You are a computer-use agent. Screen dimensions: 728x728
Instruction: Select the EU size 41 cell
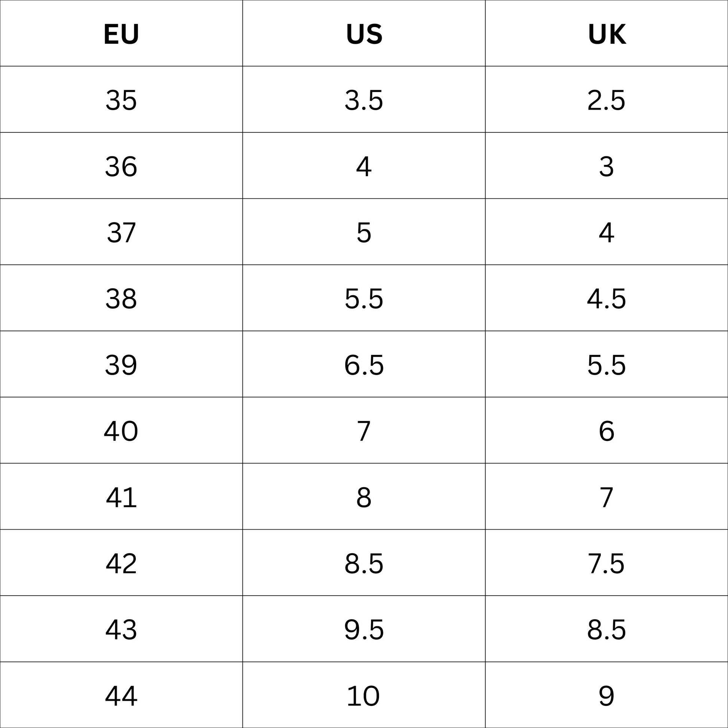121,498
